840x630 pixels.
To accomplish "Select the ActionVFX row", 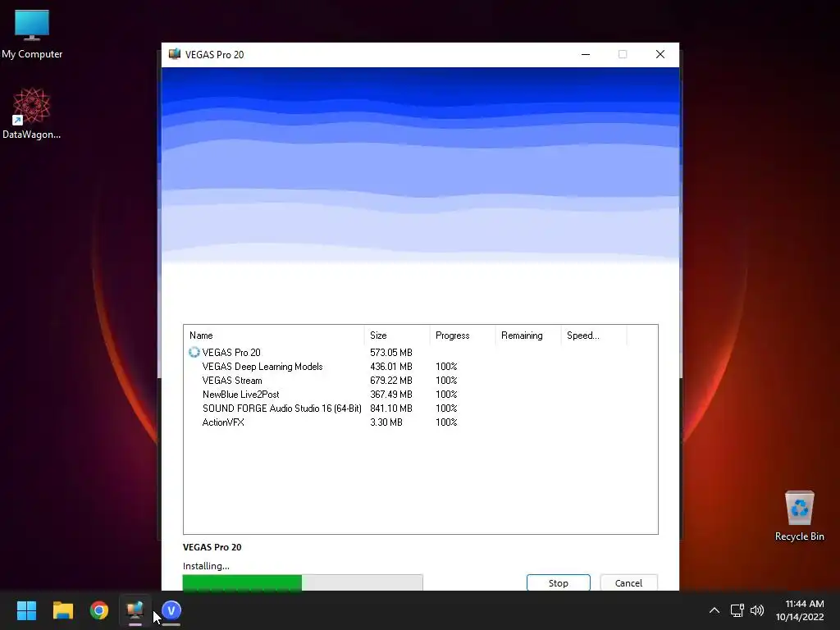I will pos(421,422).
